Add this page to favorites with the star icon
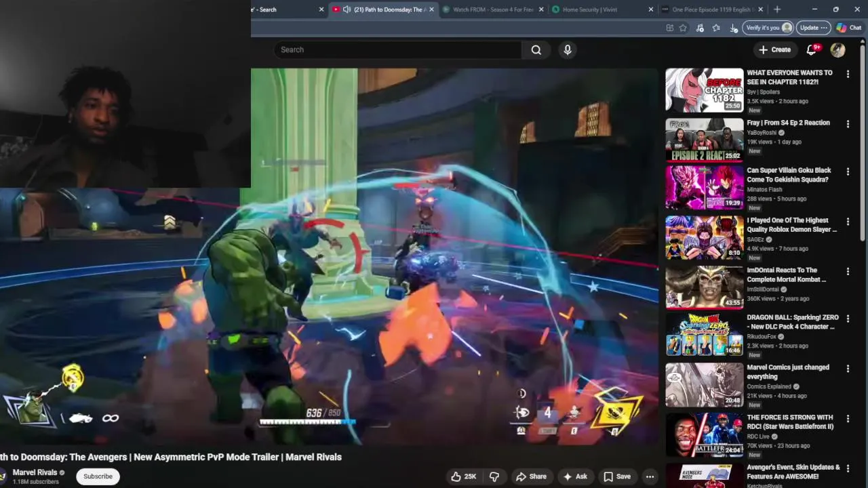This screenshot has width=868, height=488. (683, 28)
